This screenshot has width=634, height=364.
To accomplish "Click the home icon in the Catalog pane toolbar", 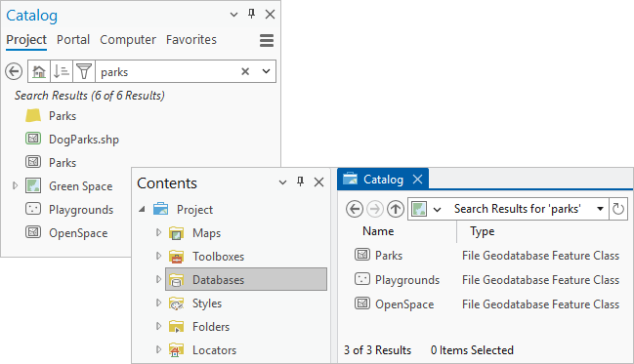I will (39, 71).
